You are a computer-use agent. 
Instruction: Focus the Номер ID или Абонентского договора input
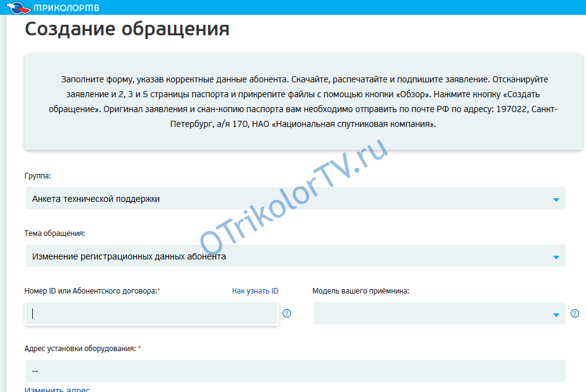click(x=152, y=313)
